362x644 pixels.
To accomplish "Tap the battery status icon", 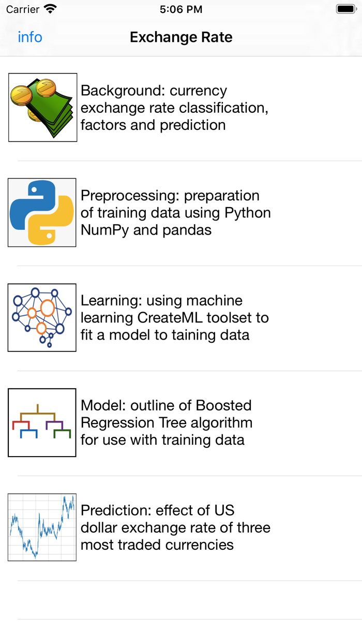I will [x=345, y=9].
